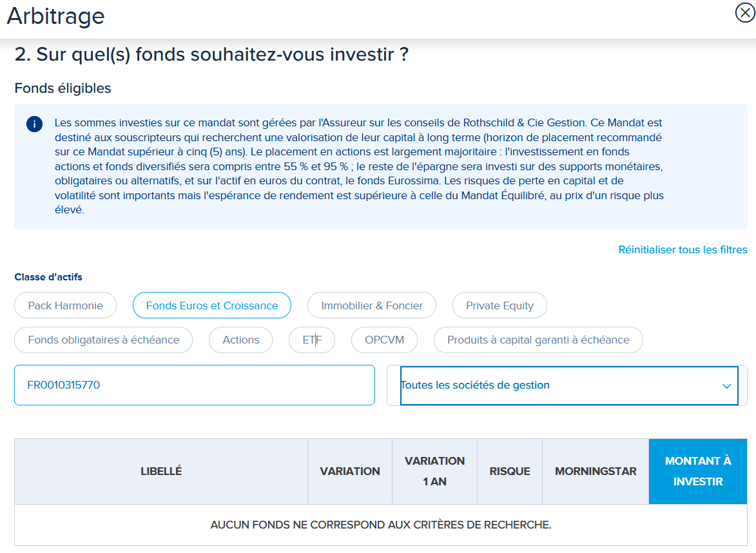Filter by Actions asset class
Image resolution: width=756 pixels, height=553 pixels.
(x=241, y=340)
